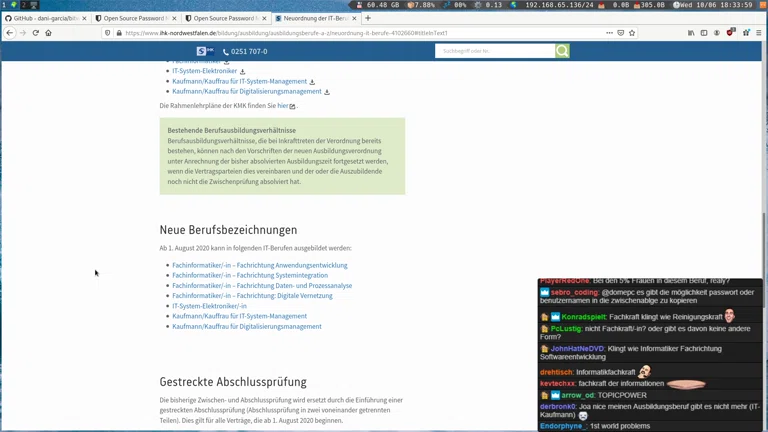
Task: Download the IT-System-Elektroniker document icon
Action: tap(242, 72)
